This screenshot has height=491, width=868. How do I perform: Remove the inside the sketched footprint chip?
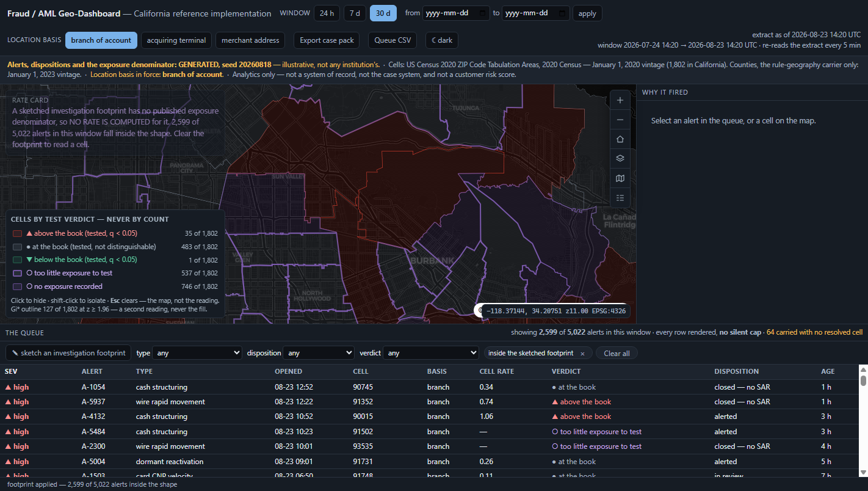(582, 354)
